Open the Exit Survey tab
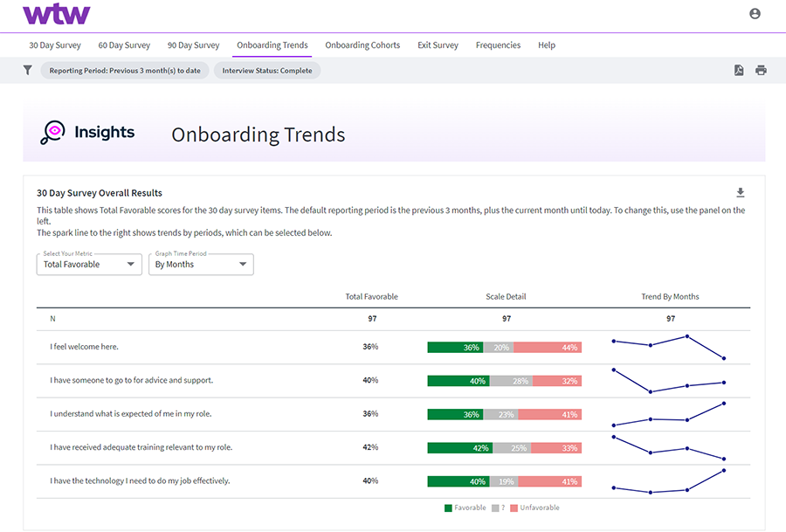 tap(438, 45)
